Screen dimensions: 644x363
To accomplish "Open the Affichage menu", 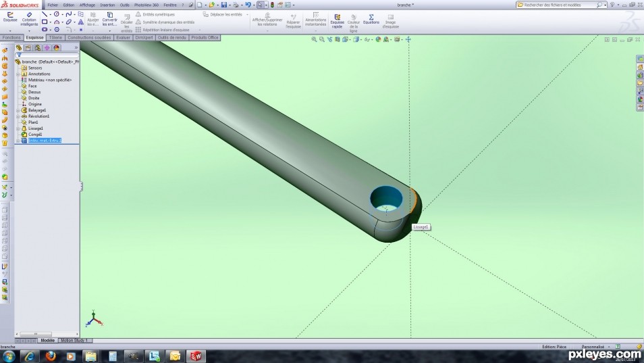I will tap(87, 5).
